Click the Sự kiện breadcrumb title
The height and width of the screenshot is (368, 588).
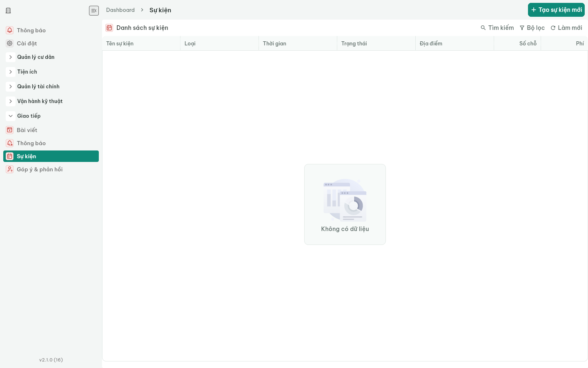[160, 10]
